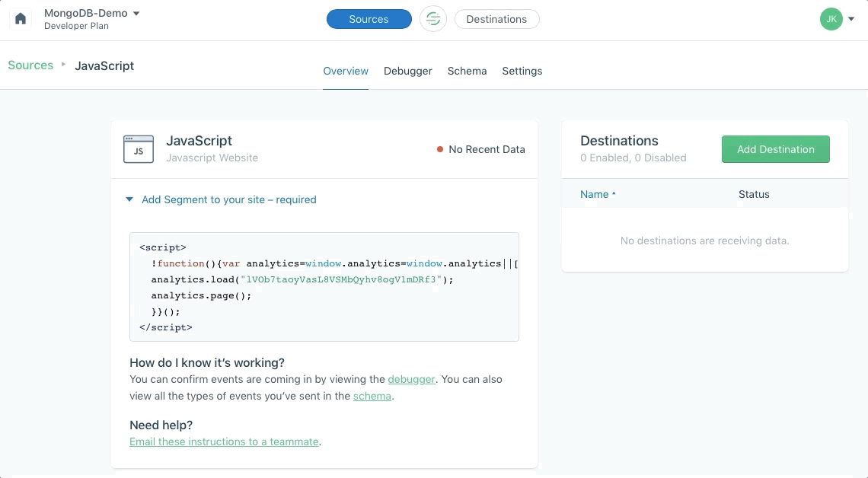Click the Destinations panel heading
The height and width of the screenshot is (478, 868).
619,141
